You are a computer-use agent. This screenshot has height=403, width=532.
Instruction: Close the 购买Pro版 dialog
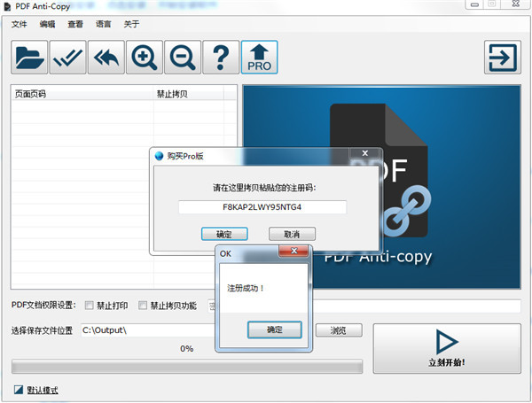(x=364, y=153)
